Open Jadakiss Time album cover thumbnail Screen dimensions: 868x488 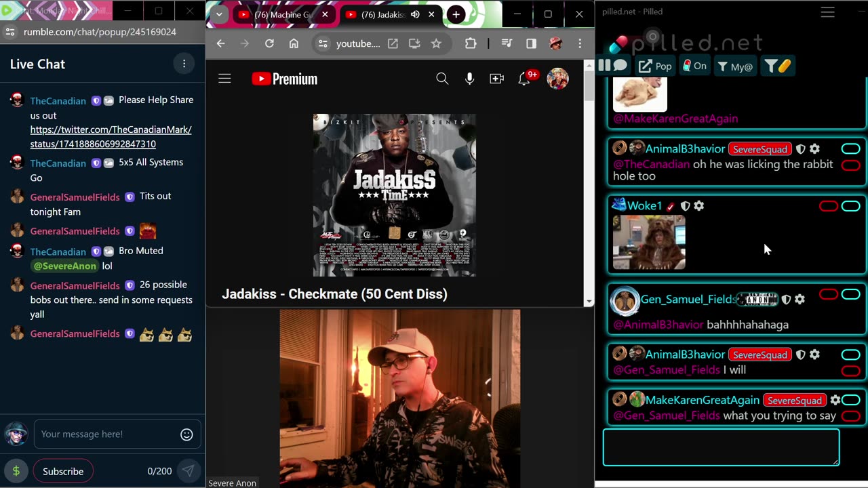click(x=395, y=195)
